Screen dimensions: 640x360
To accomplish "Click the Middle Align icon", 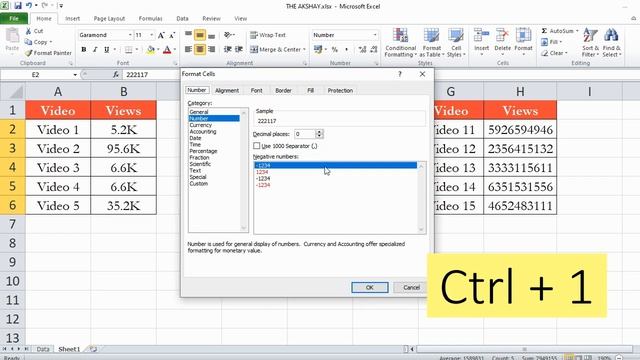I will tap(200, 36).
